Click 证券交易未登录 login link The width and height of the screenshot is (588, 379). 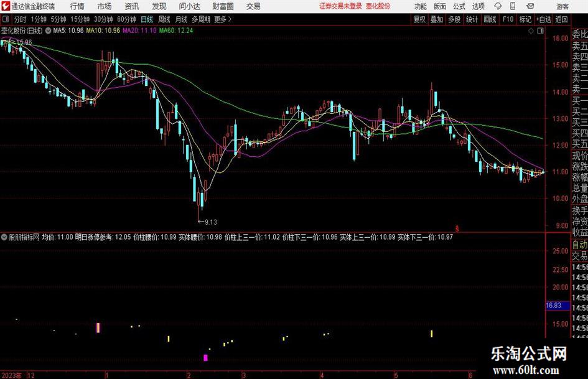[340, 6]
